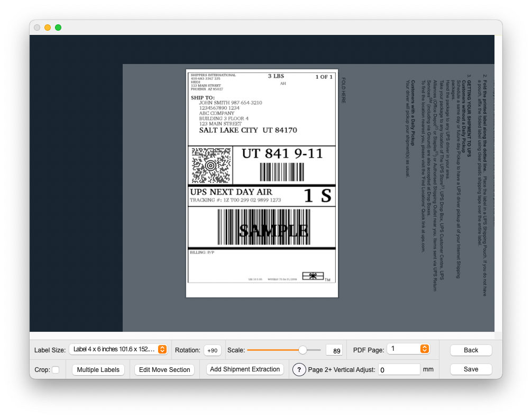The image size is (532, 418).
Task: Click the "UPS NEXT DAY AIR" text on label
Action: [231, 192]
